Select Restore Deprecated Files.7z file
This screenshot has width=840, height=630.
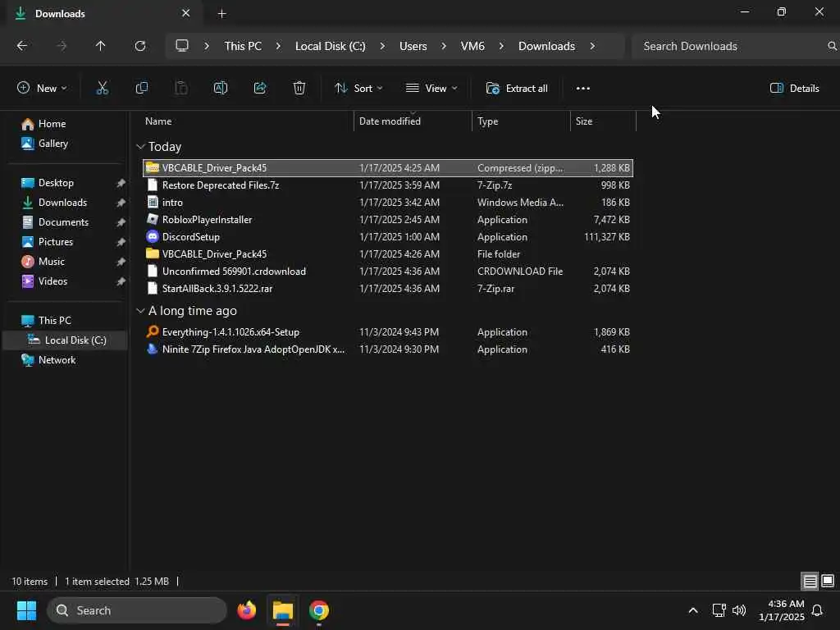point(388,185)
